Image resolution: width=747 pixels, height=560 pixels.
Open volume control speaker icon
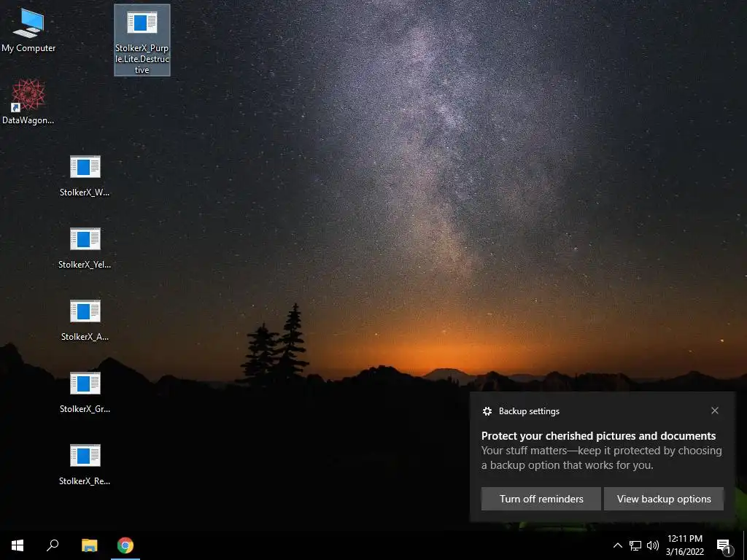(653, 545)
